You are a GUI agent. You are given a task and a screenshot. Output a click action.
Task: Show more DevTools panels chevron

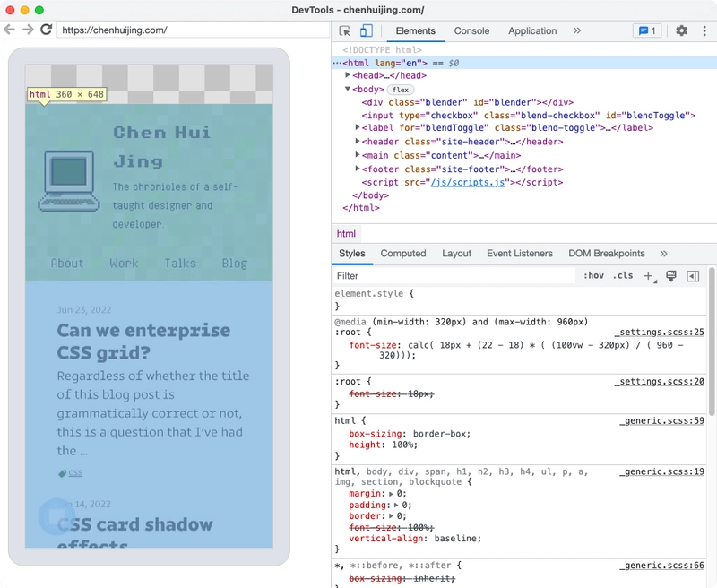[577, 30]
